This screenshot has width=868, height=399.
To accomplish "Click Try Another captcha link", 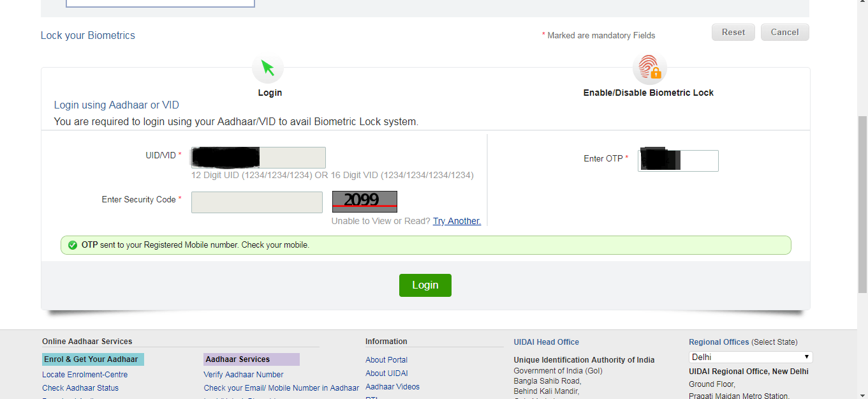I will [x=457, y=221].
